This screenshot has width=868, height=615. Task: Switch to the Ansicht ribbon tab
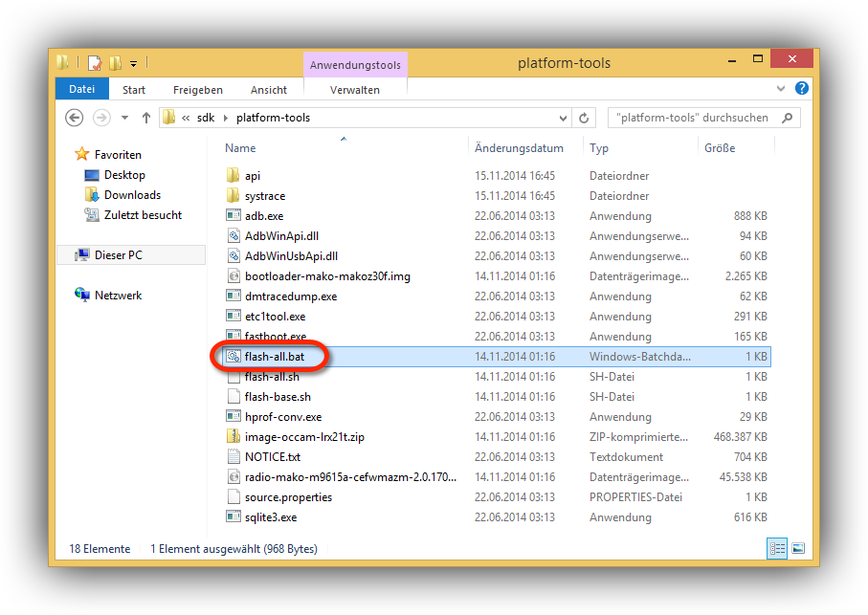click(x=269, y=90)
